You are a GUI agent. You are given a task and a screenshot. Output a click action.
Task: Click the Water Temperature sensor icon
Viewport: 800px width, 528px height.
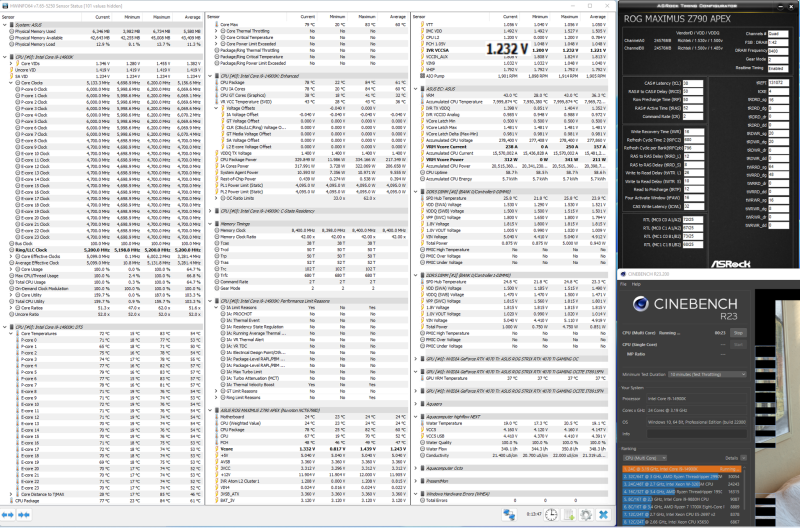pyautogui.click(x=422, y=423)
